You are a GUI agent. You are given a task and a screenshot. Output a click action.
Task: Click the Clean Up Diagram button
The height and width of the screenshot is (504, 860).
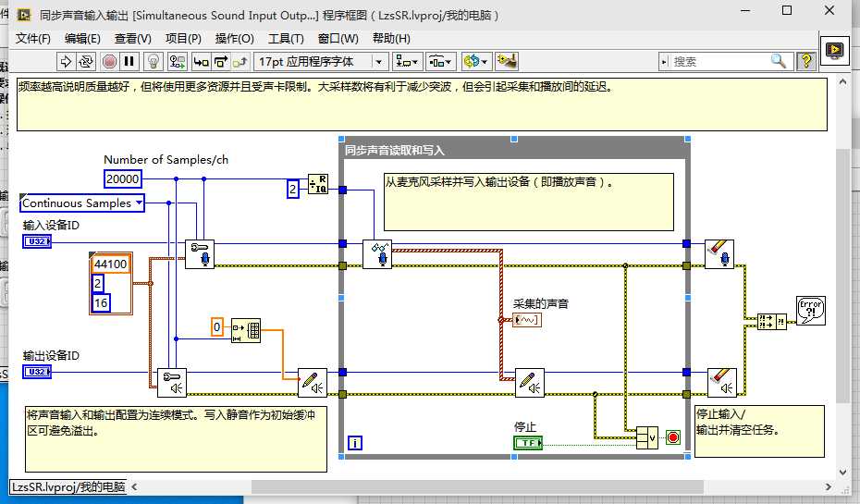[506, 61]
